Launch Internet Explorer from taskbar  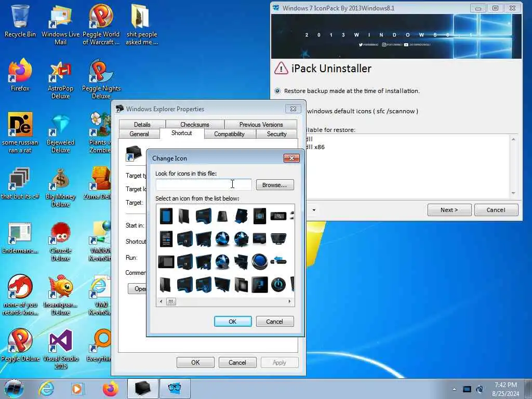click(46, 389)
